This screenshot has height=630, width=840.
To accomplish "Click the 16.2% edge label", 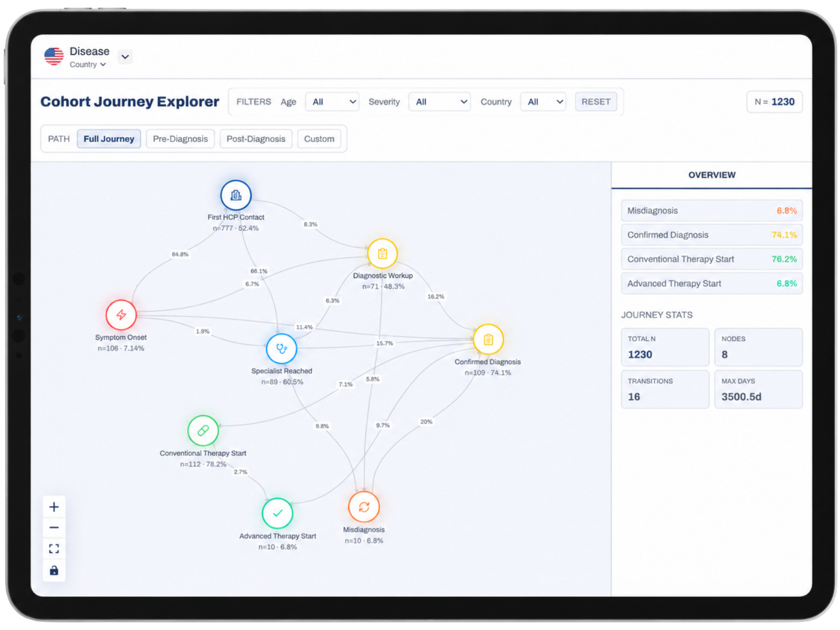I will click(x=436, y=297).
